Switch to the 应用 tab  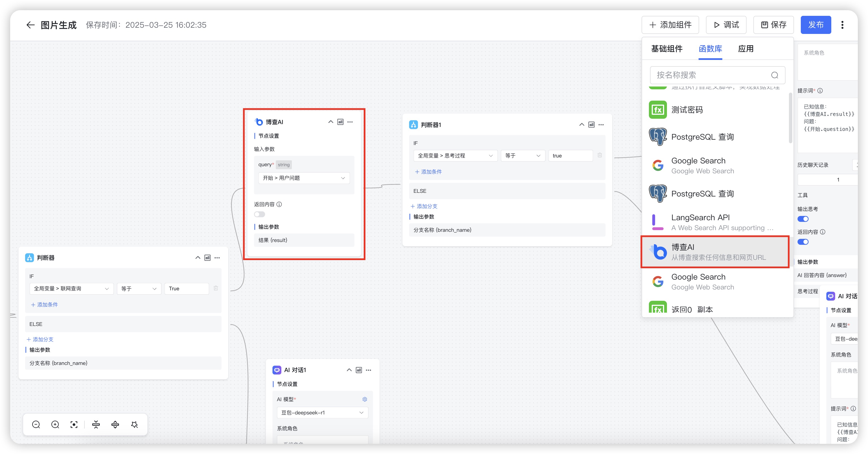click(x=745, y=49)
